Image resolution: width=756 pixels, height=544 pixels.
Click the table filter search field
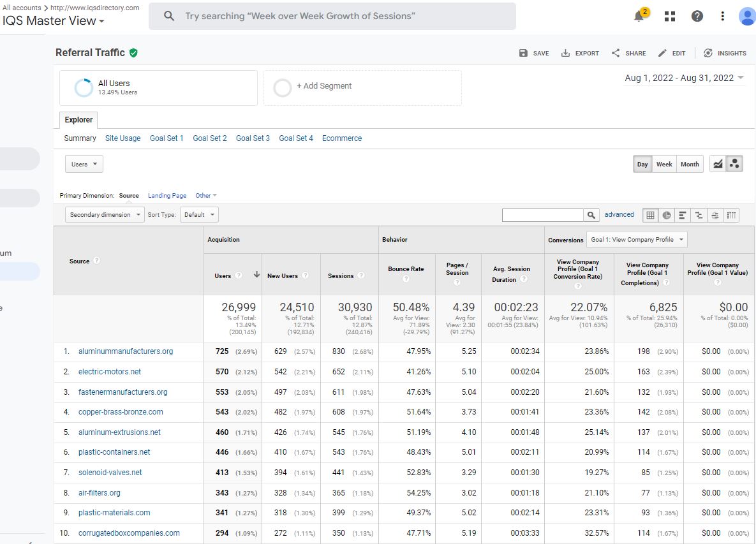(542, 215)
